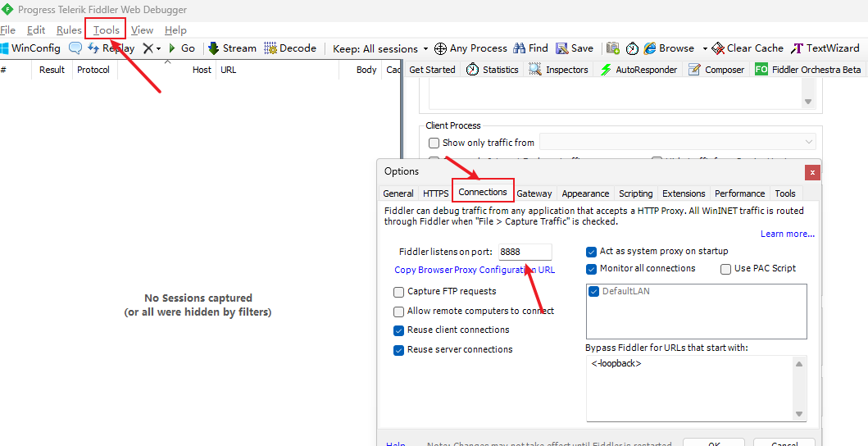This screenshot has width=868, height=446.
Task: Switch to the Get Started tab
Action: pos(432,69)
